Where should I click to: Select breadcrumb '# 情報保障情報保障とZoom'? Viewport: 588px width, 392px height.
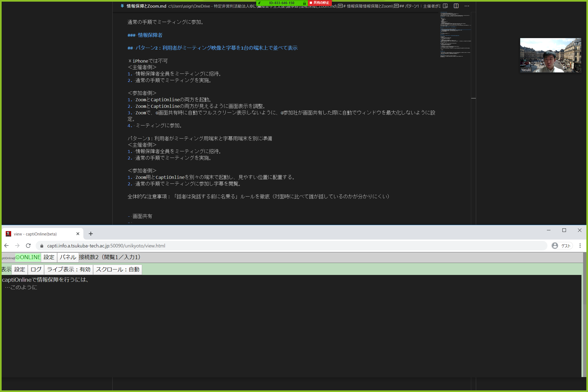click(x=366, y=6)
